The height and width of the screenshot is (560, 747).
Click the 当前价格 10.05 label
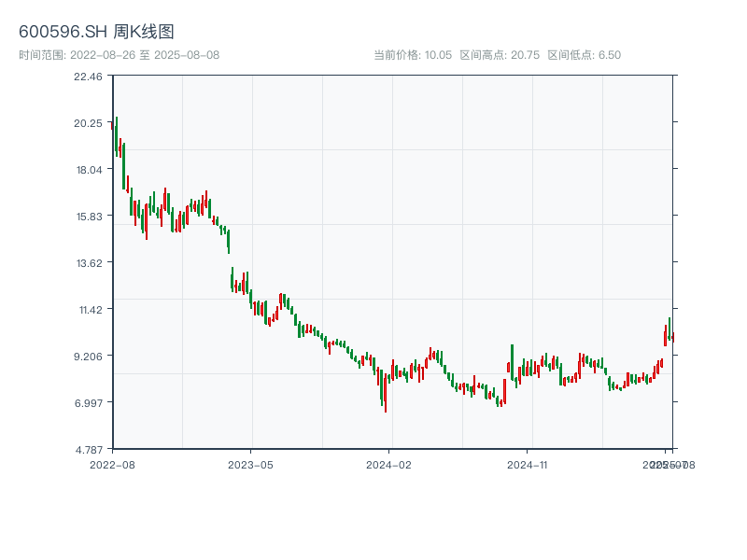pos(413,55)
